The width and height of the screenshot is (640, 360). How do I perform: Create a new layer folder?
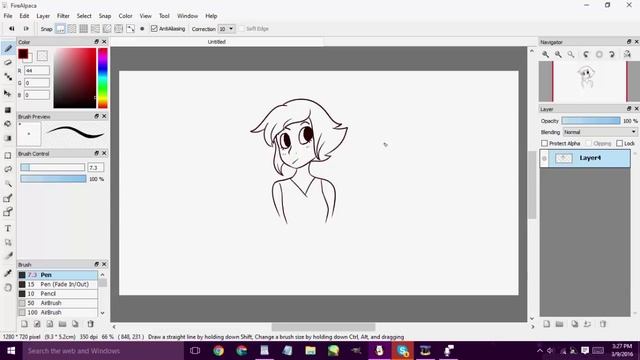click(559, 324)
